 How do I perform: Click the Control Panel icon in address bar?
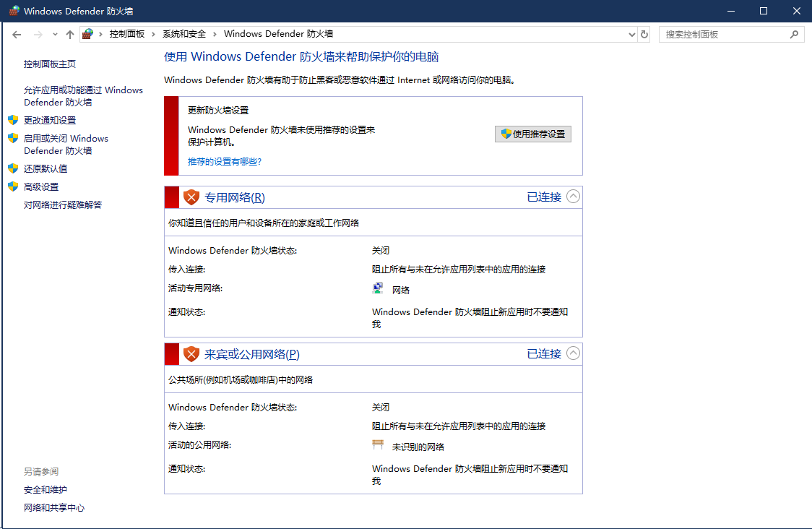pyautogui.click(x=87, y=34)
